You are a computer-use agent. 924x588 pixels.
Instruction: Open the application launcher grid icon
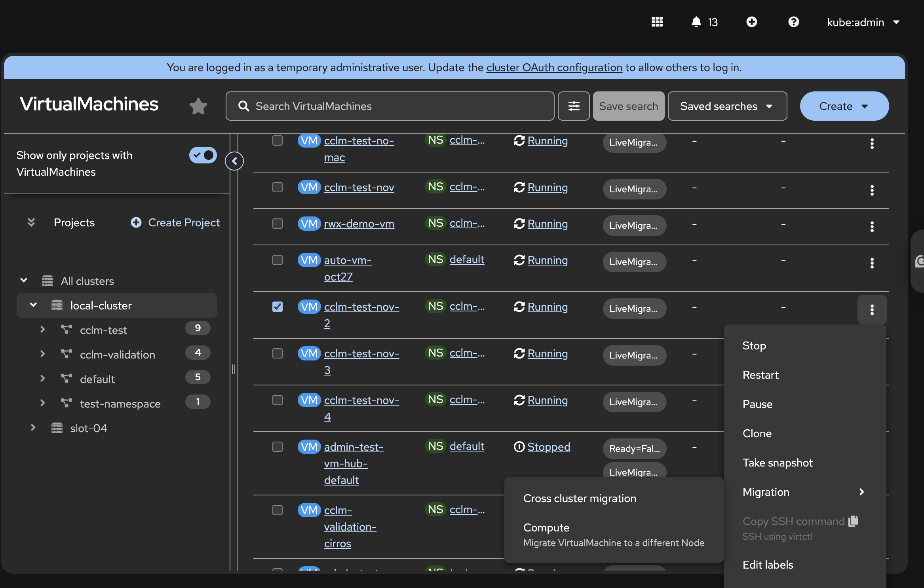point(657,22)
